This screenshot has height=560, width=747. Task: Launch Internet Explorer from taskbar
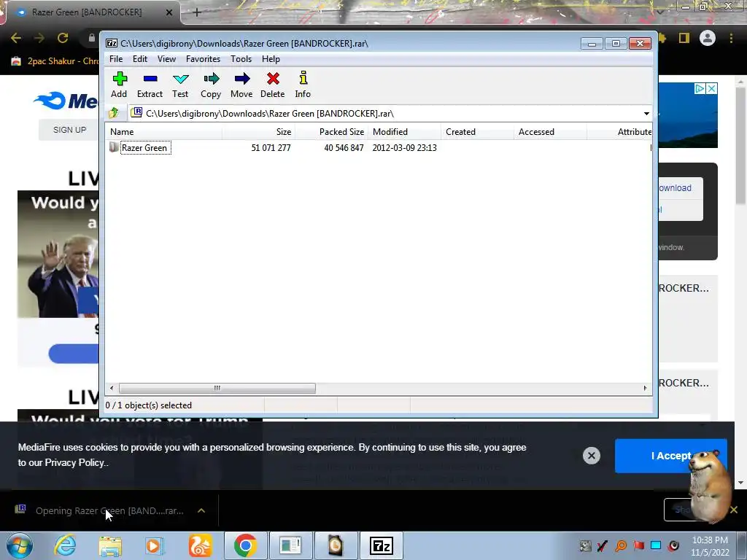tap(65, 545)
